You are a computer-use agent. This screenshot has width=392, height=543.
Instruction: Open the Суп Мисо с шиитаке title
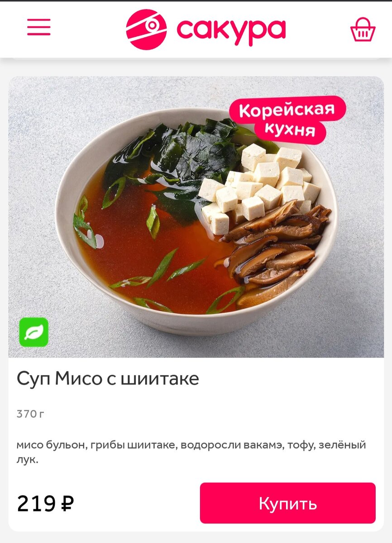[108, 379]
